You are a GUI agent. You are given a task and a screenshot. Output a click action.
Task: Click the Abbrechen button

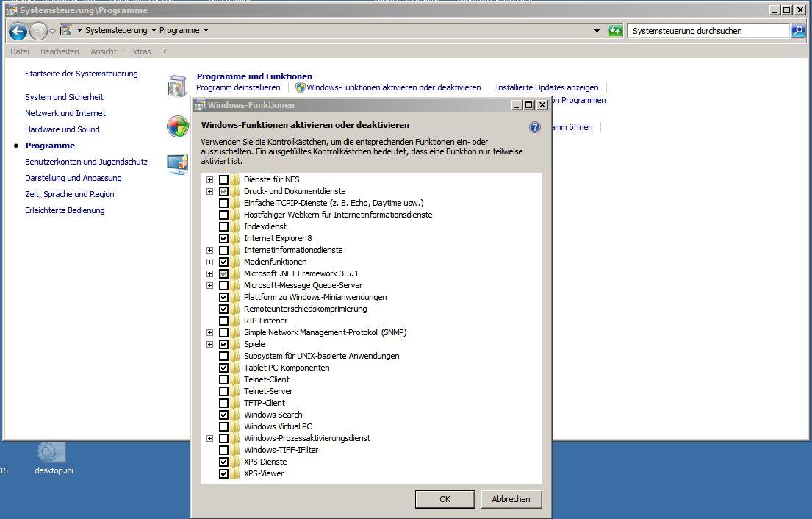pyautogui.click(x=511, y=499)
